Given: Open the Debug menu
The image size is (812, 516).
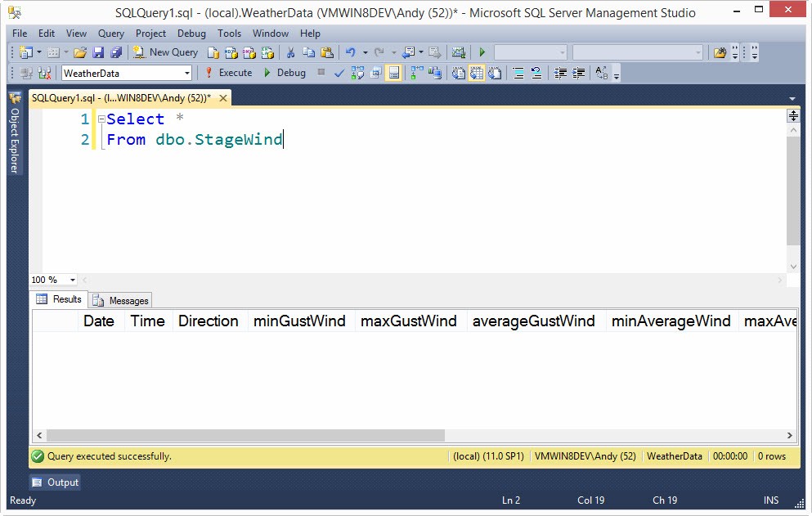Looking at the screenshot, I should [191, 34].
